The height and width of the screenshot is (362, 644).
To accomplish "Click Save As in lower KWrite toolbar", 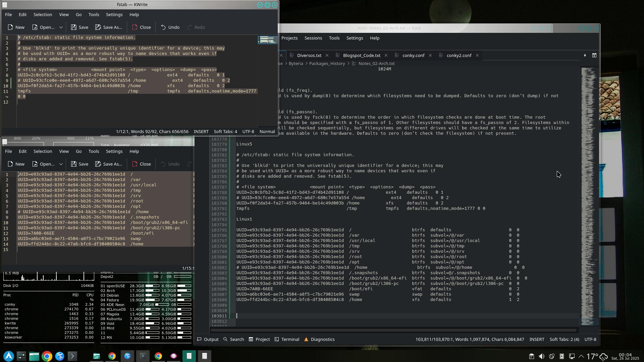I will click(x=109, y=164).
